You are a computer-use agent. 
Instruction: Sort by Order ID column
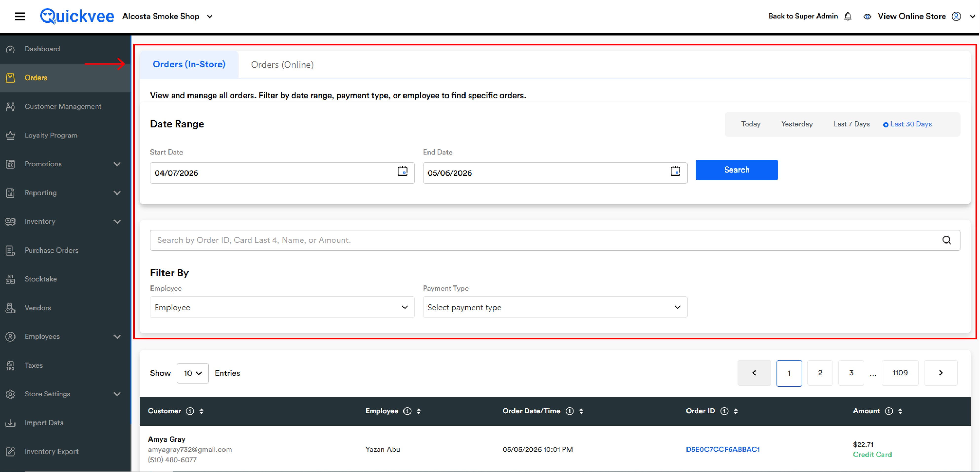[736, 411]
